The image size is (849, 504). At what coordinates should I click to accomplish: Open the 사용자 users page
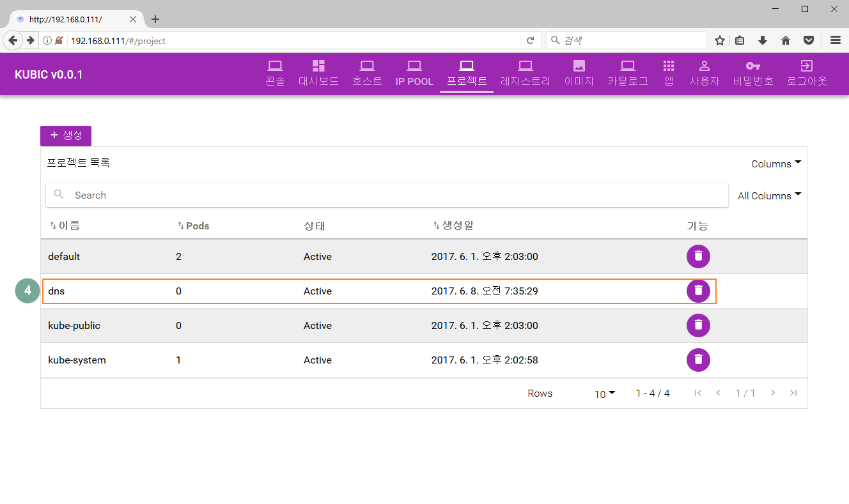705,73
